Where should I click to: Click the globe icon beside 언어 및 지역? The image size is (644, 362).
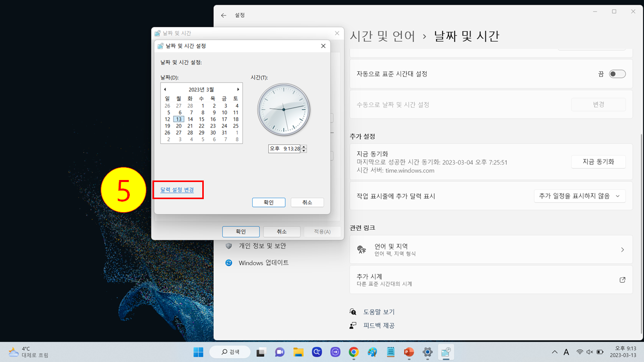(362, 249)
